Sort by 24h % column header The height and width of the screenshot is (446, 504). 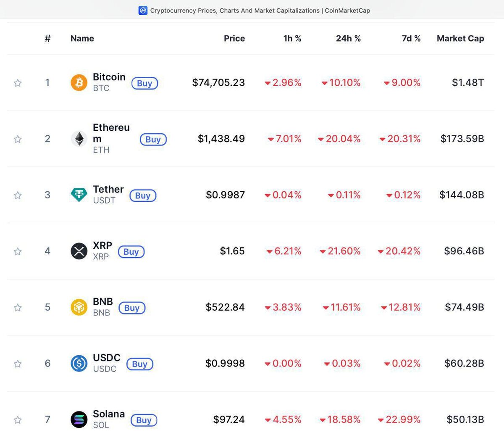(348, 38)
